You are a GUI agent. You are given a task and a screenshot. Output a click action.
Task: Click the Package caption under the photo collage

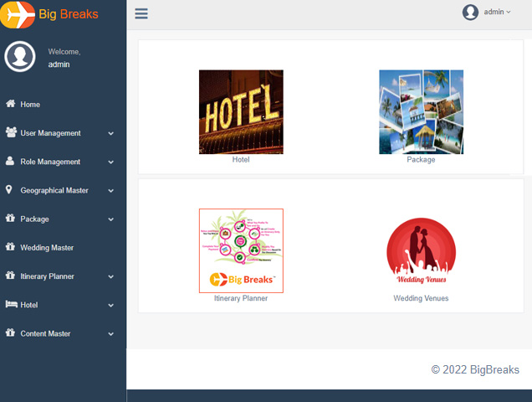[x=421, y=159]
